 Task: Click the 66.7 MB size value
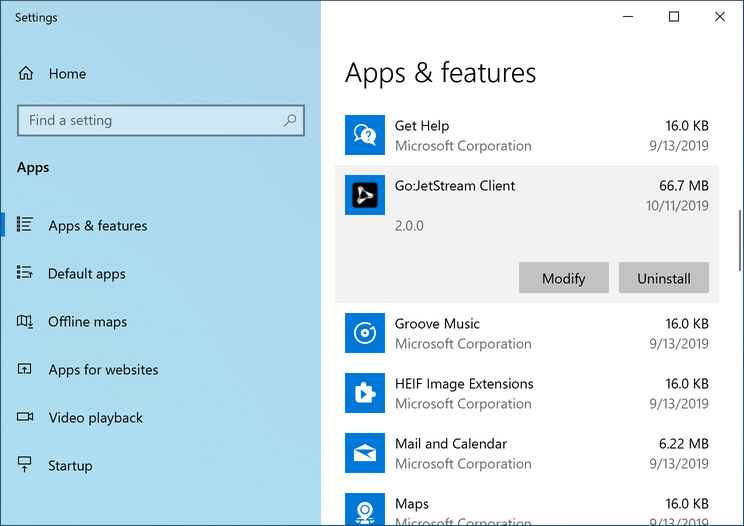pyautogui.click(x=684, y=185)
